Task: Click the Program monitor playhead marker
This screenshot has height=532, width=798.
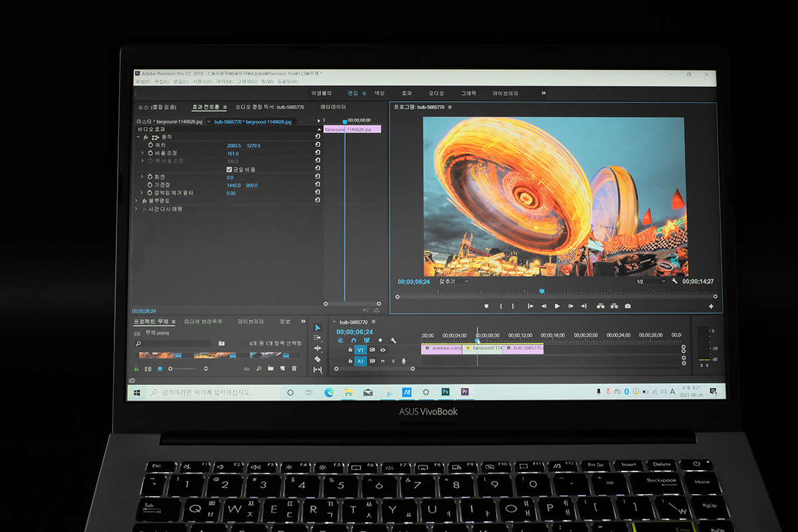Action: coord(542,291)
